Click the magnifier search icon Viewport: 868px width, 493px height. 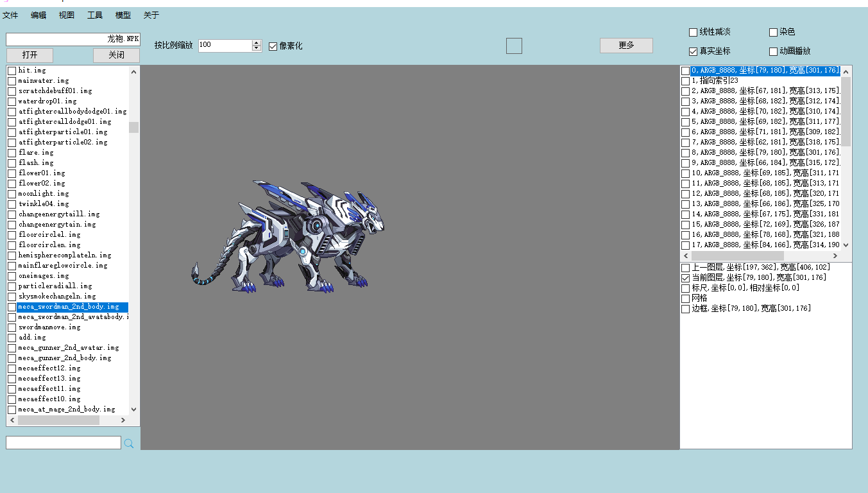129,443
